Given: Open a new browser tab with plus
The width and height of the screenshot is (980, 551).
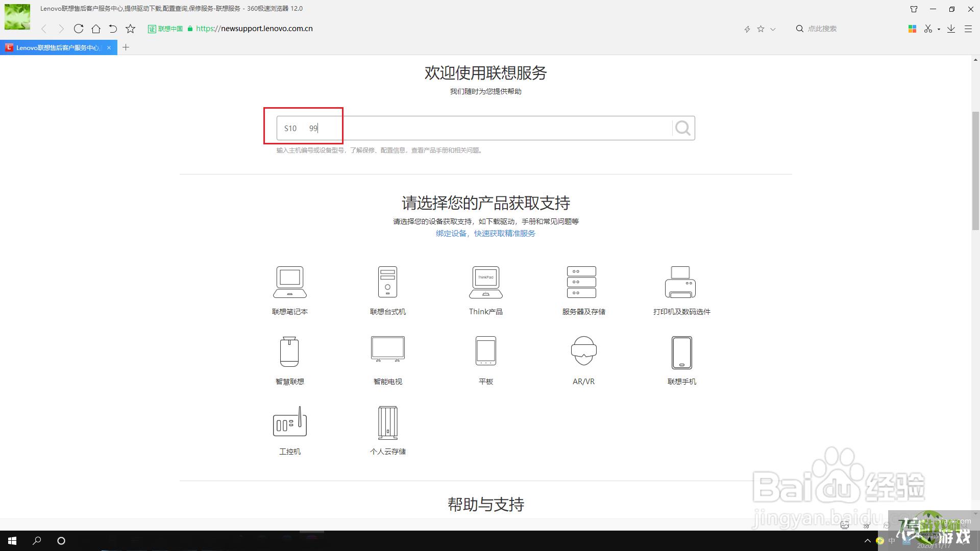Looking at the screenshot, I should tap(126, 47).
